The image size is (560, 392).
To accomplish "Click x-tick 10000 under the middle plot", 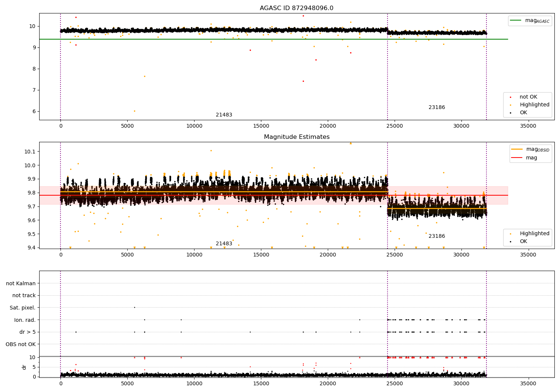I will (194, 255).
